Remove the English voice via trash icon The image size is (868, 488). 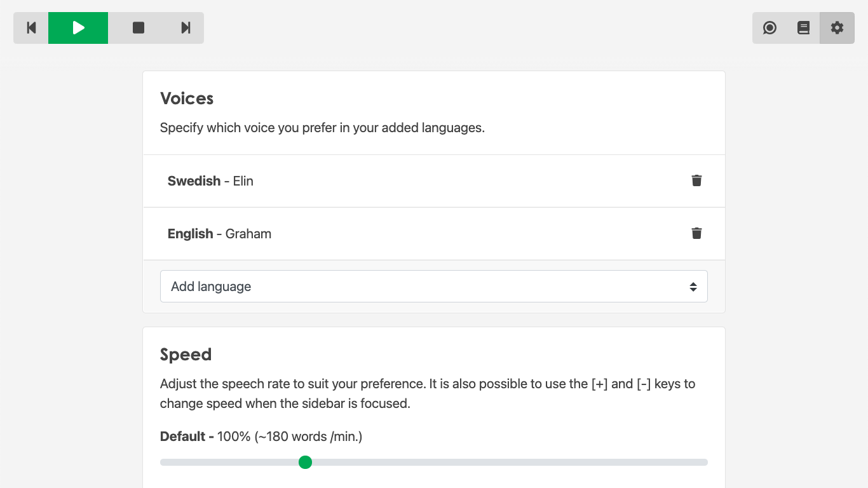pyautogui.click(x=696, y=233)
